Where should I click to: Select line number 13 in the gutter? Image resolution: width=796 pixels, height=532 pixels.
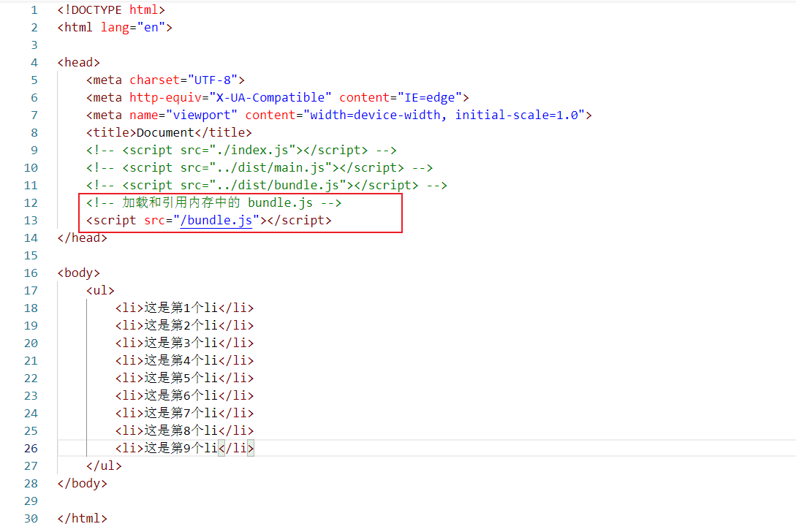pos(31,220)
